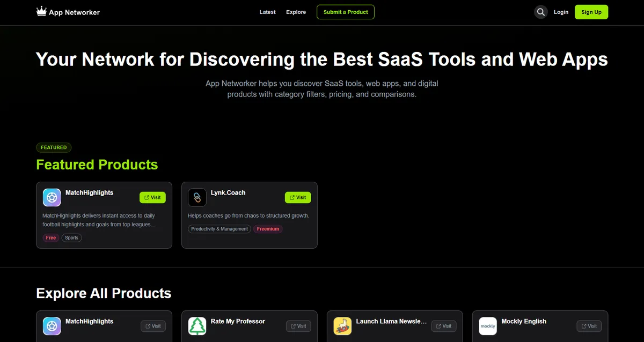Open the Lynk.Coach app icon
Screen dimensions: 644x342
(x=197, y=197)
